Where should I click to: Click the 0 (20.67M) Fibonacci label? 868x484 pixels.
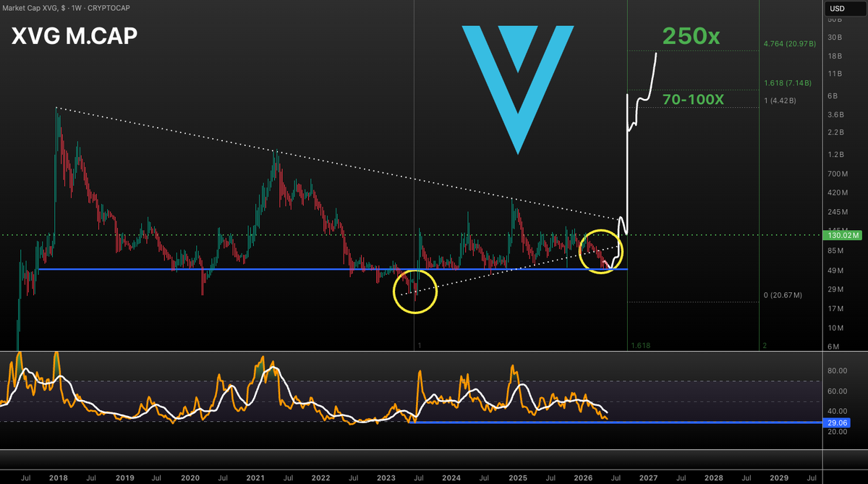[782, 296]
